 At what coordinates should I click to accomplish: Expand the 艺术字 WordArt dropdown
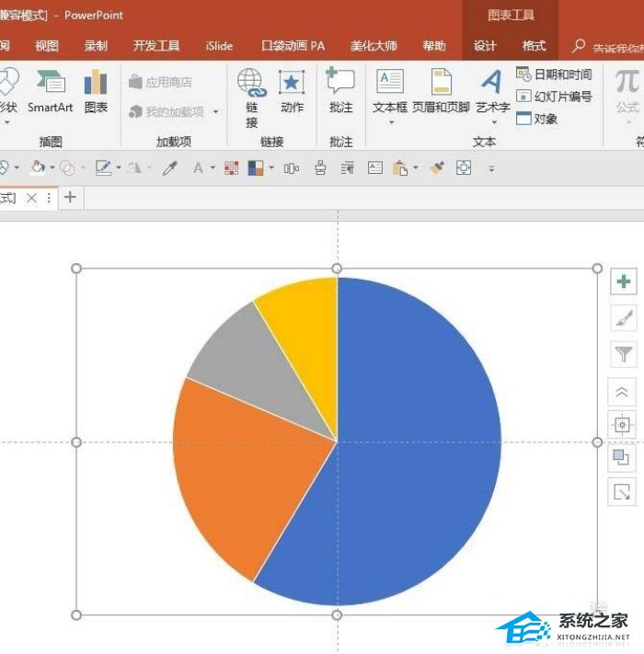click(494, 122)
